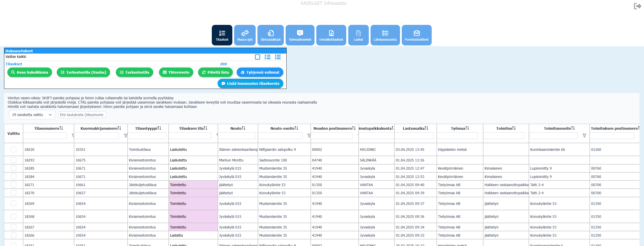Click the bulleted list icon in Hakuasetukset
644x246 pixels.
[x=278, y=57]
